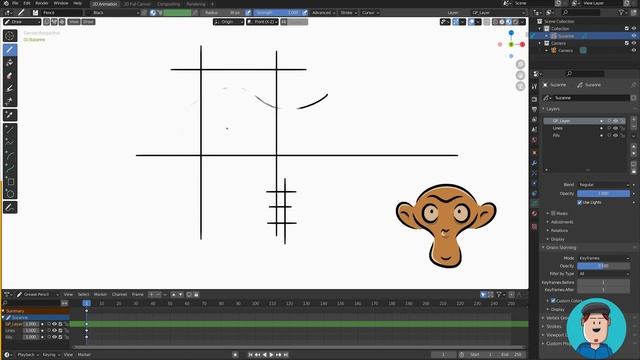Select the Eyedropper tool
The width and height of the screenshot is (640, 360).
[10, 115]
